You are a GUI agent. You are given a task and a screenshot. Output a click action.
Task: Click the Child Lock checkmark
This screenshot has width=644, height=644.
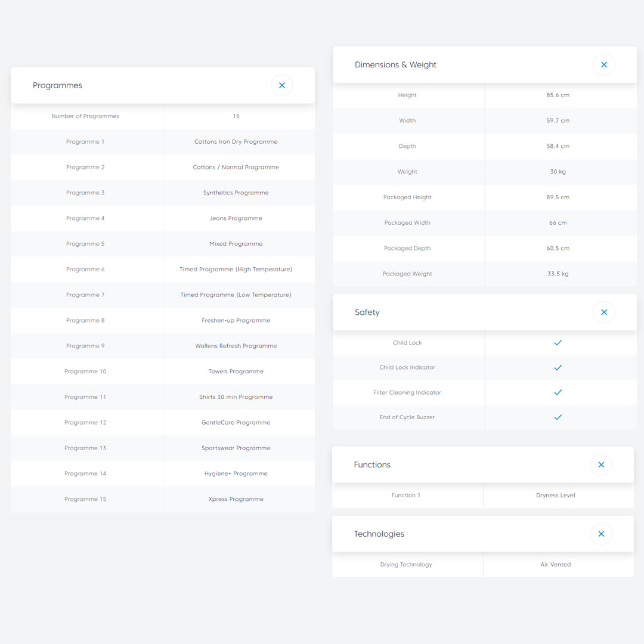click(558, 343)
